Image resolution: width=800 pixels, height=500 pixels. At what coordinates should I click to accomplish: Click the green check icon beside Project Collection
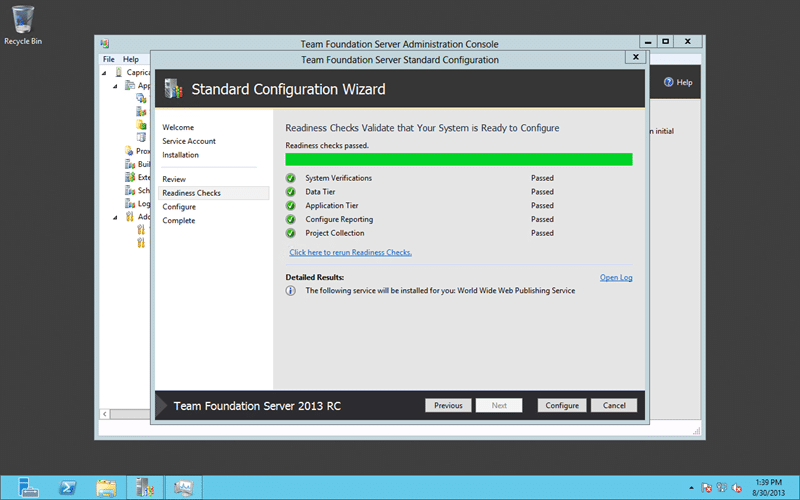click(291, 233)
